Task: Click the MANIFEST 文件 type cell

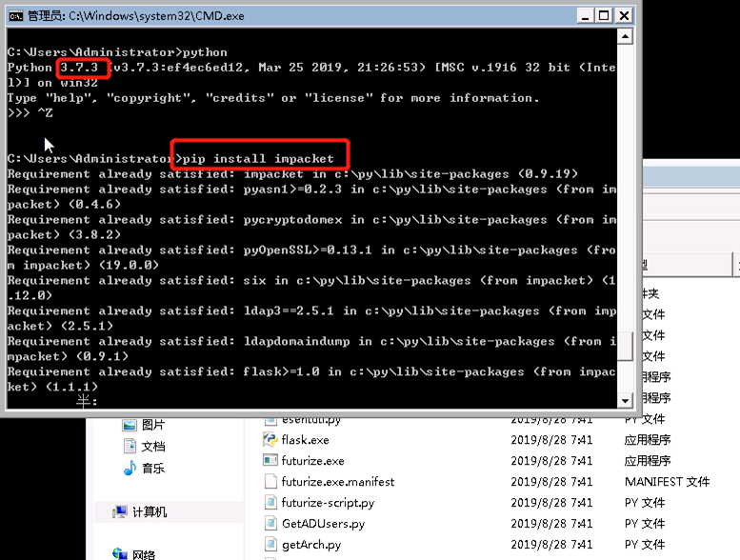Action: point(667,482)
